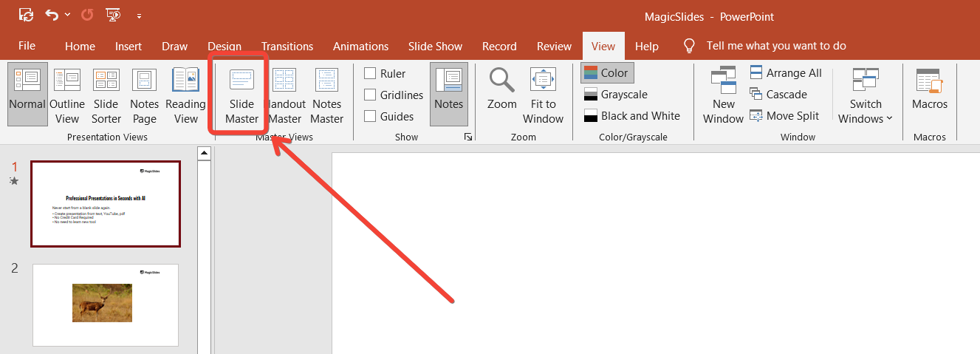980x354 pixels.
Task: Open Notes Master view
Action: pyautogui.click(x=326, y=95)
